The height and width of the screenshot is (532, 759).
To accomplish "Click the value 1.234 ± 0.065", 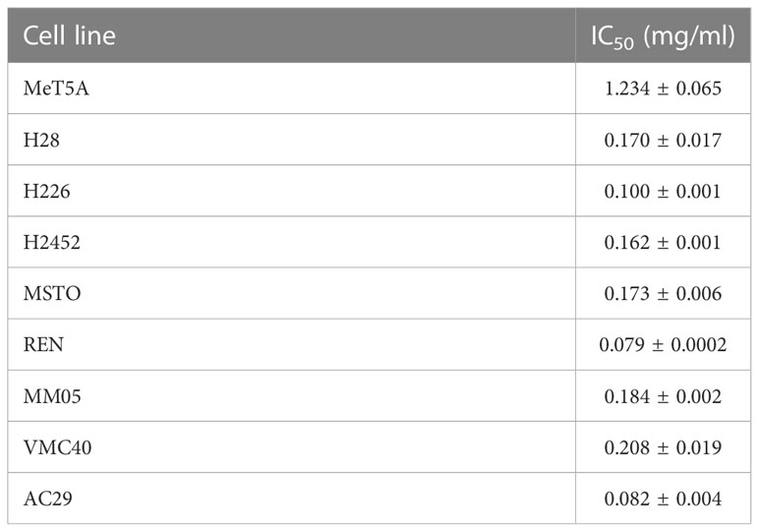I will pyautogui.click(x=664, y=89).
